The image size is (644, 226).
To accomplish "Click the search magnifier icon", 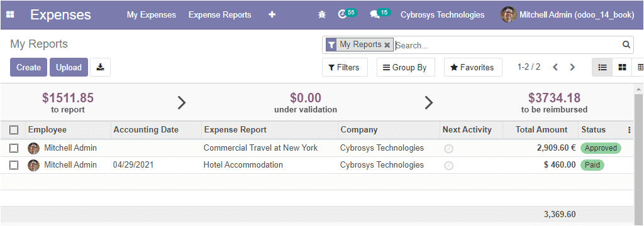I will [x=626, y=45].
